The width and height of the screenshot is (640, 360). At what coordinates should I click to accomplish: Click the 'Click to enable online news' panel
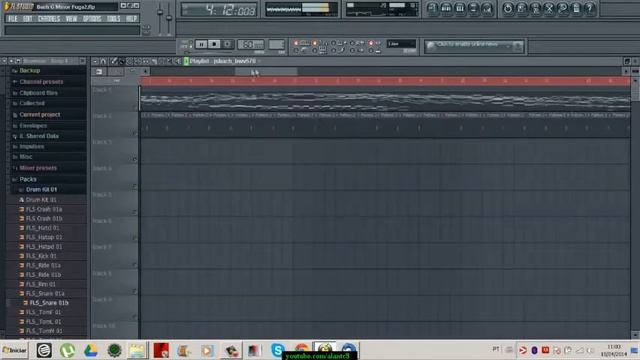click(x=473, y=46)
